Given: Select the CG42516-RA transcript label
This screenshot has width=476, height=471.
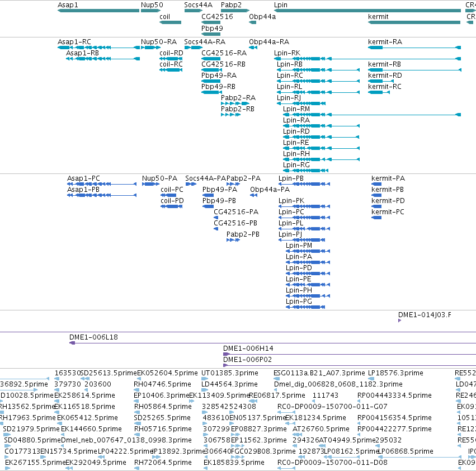Looking at the screenshot, I should click(x=224, y=53).
